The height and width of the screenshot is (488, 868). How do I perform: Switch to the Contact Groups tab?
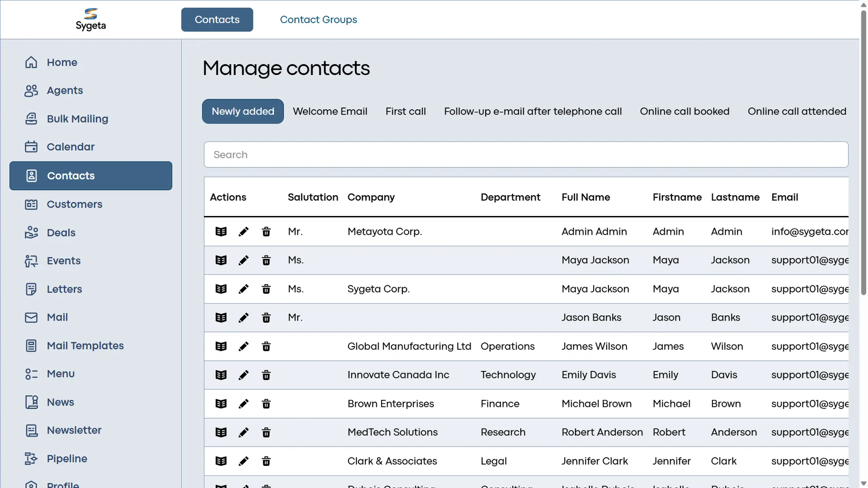point(318,20)
